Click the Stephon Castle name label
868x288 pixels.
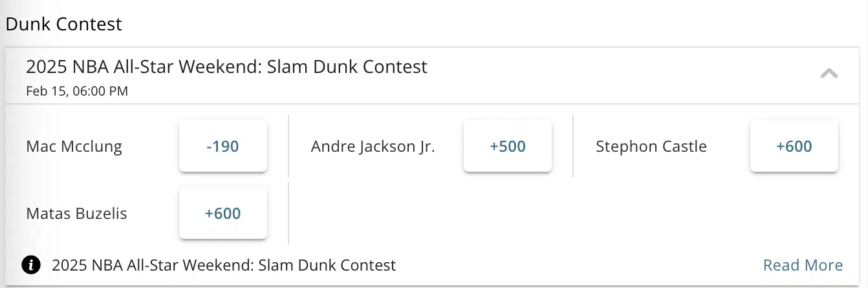[651, 147]
